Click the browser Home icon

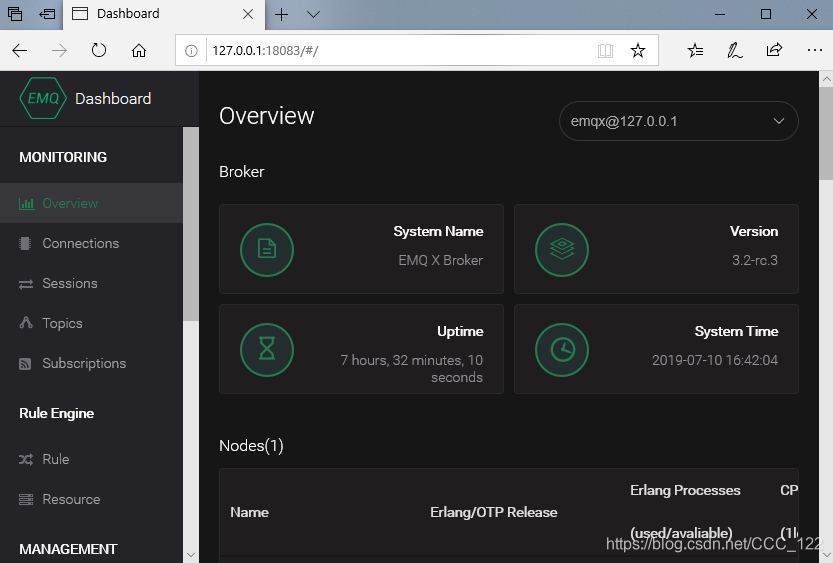(x=139, y=50)
